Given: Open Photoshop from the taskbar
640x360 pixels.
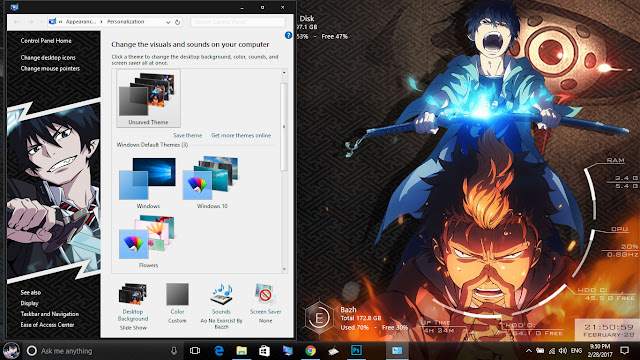Looking at the screenshot, I should 356,350.
